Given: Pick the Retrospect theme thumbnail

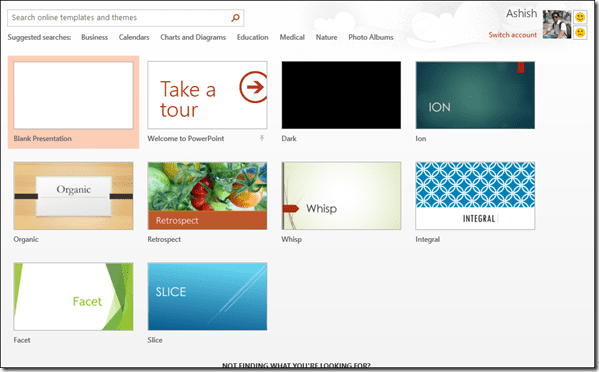Looking at the screenshot, I should pos(207,196).
